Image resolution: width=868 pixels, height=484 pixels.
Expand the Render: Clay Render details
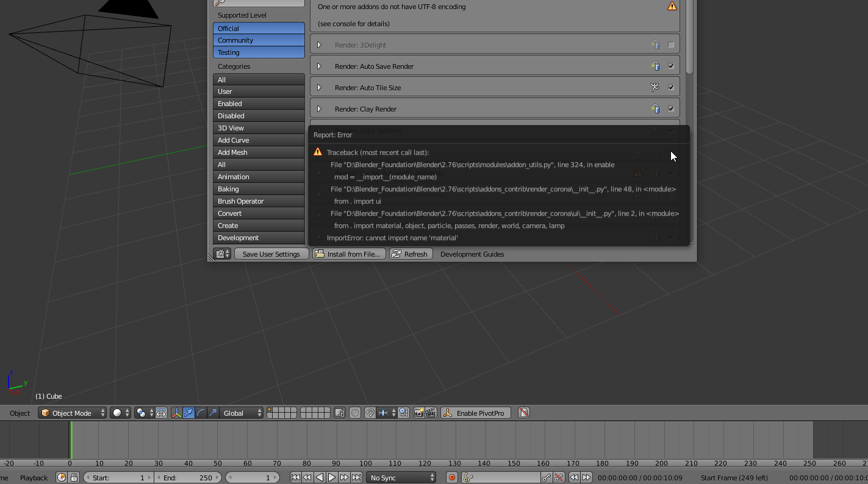(x=319, y=109)
